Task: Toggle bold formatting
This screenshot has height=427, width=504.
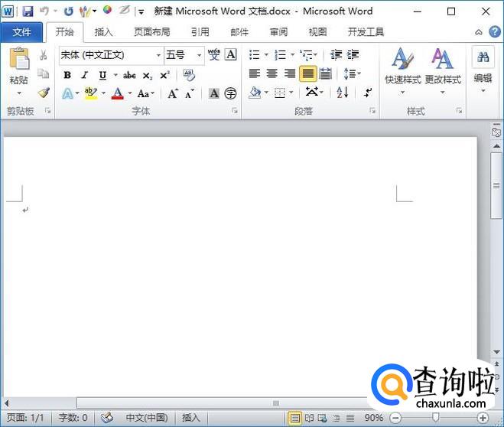Action: pos(67,75)
